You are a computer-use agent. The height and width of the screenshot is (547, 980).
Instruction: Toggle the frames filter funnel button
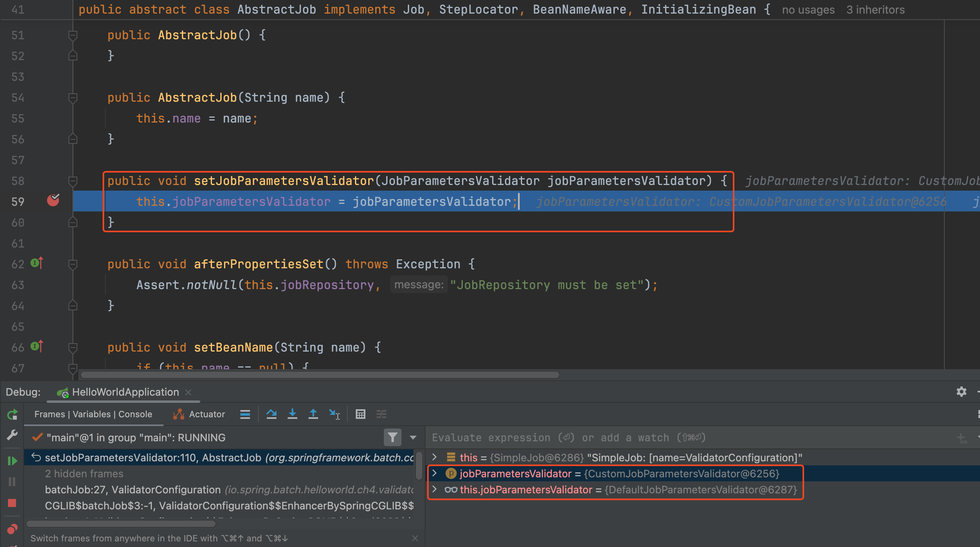click(392, 437)
